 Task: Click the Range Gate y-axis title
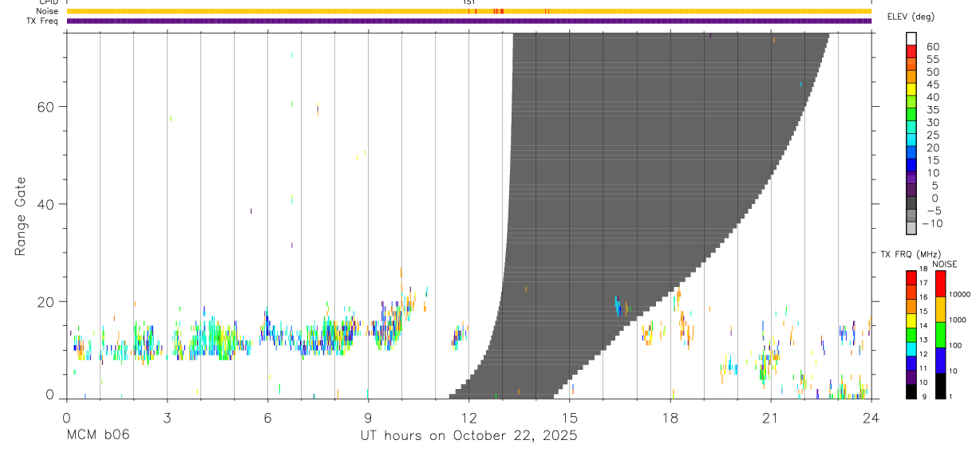click(x=20, y=216)
